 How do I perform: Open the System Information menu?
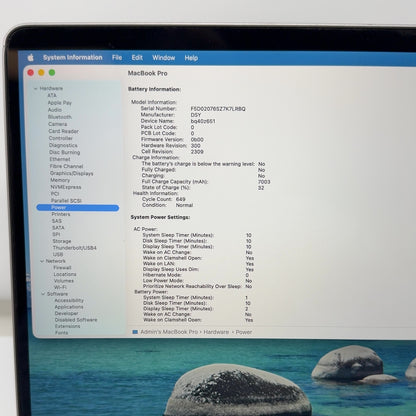click(x=73, y=58)
